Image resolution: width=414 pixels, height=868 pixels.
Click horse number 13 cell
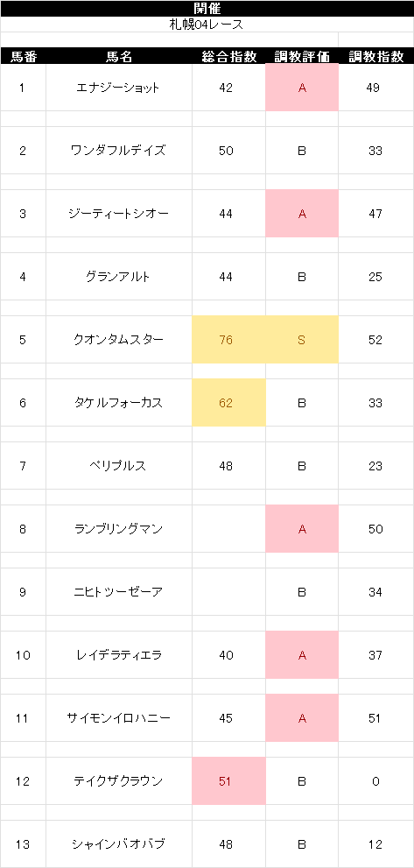pos(23,844)
